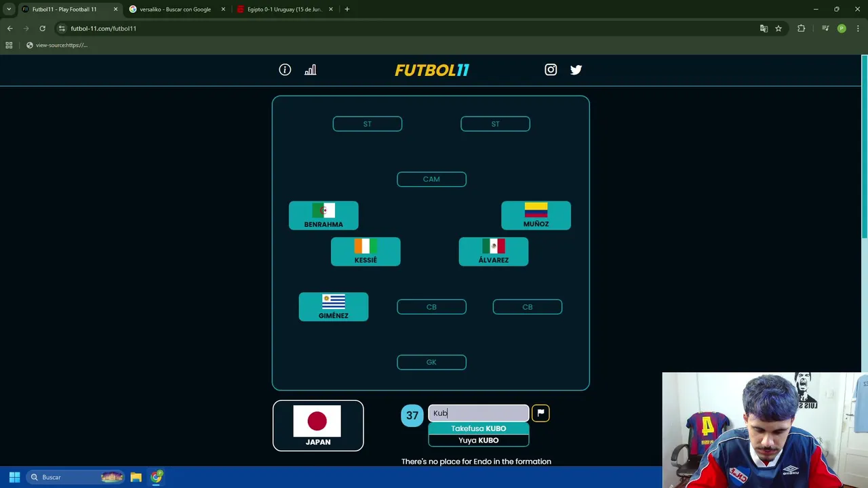Switch to the Egipto 0-1 Uruguay tab

pos(283,9)
